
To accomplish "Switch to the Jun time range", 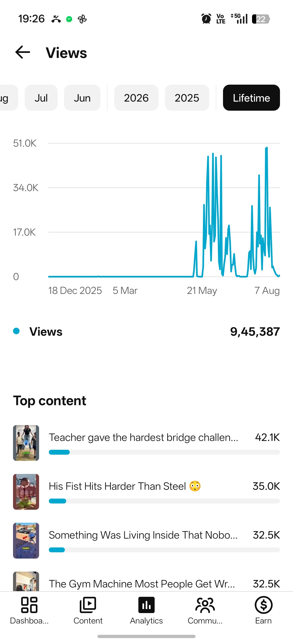I will [x=82, y=98].
